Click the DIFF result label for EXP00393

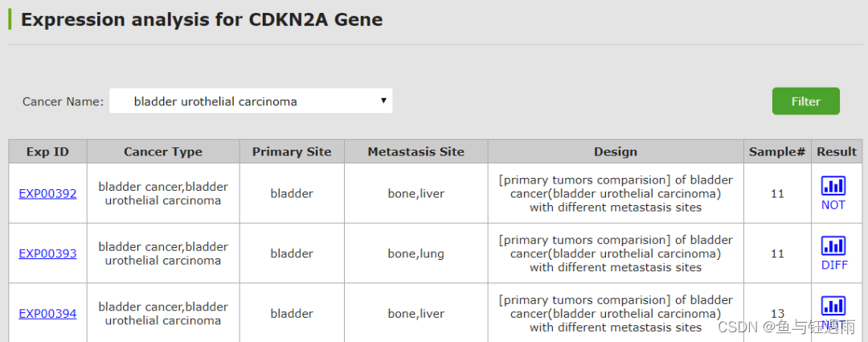pos(834,265)
